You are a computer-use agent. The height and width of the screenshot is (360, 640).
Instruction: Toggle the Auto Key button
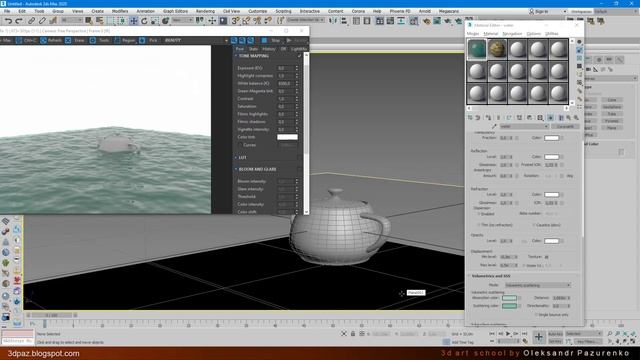pyautogui.click(x=555, y=334)
